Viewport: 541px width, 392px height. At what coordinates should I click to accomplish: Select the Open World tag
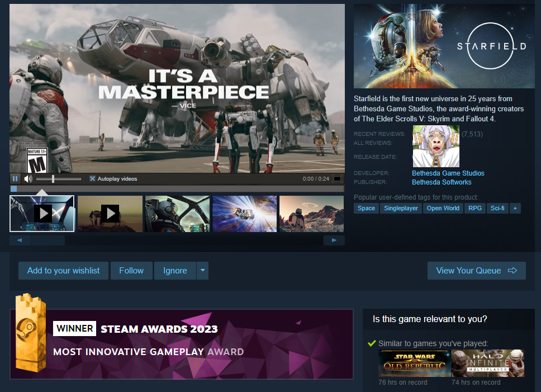click(443, 208)
